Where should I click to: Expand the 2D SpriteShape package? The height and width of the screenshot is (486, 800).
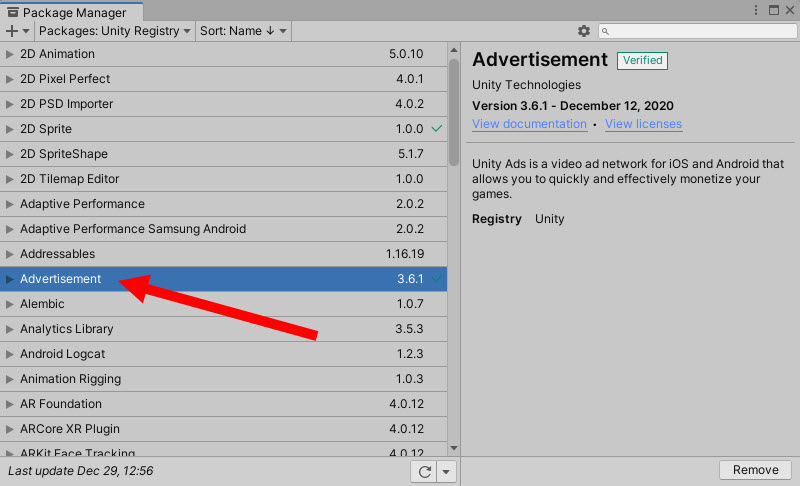[9, 154]
